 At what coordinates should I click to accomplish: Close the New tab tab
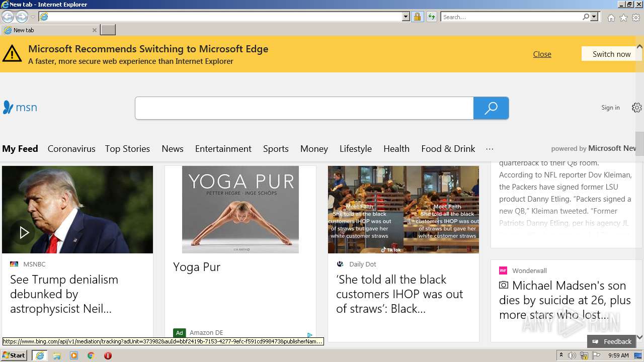pos(94,30)
